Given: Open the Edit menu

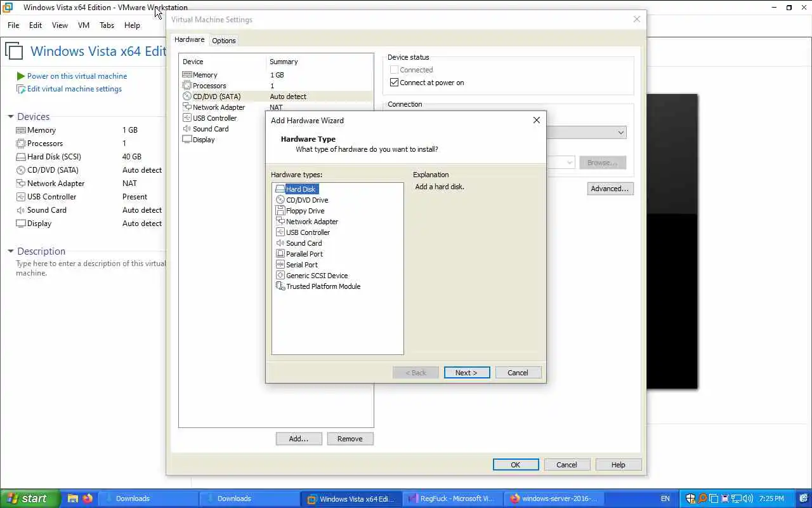Looking at the screenshot, I should click(x=36, y=25).
